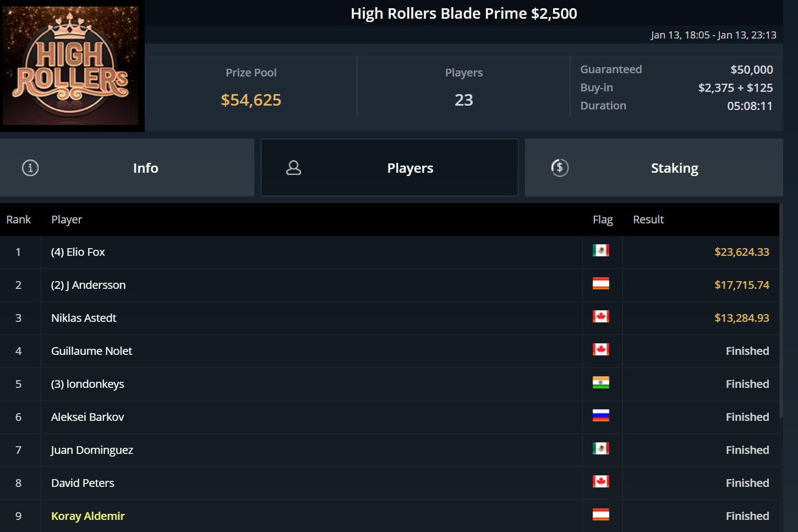Select the Players tab label
The width and height of the screenshot is (798, 532).
click(x=410, y=168)
